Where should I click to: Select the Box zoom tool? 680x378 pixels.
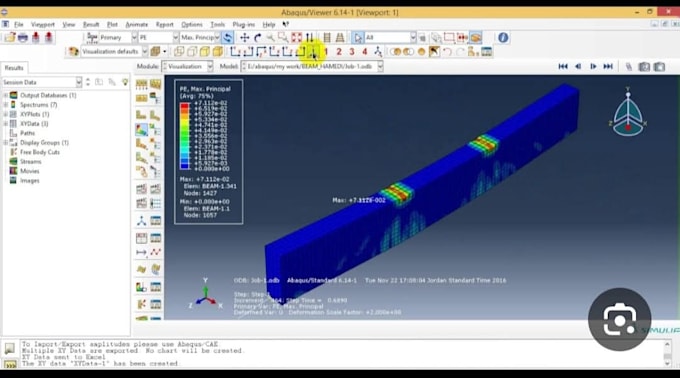click(x=283, y=38)
